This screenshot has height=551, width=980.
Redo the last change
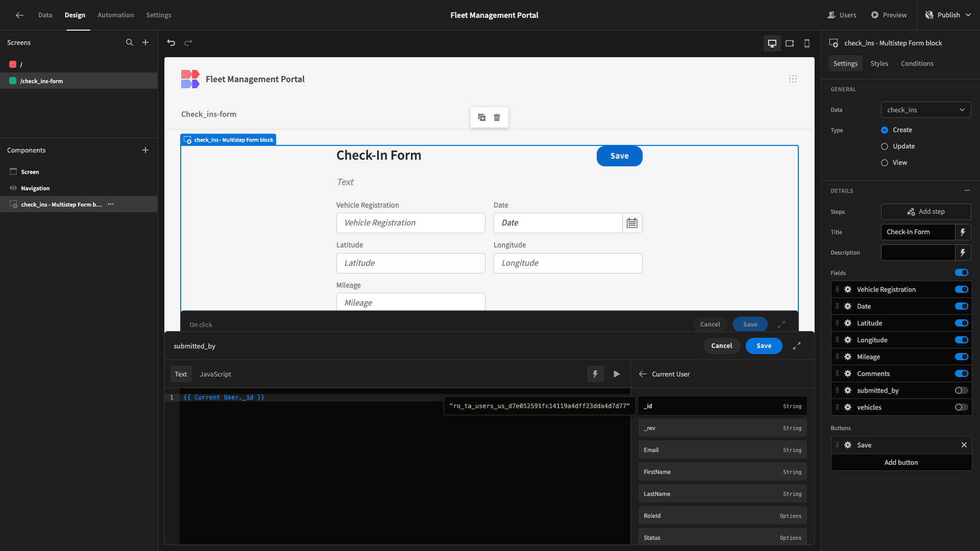[188, 43]
